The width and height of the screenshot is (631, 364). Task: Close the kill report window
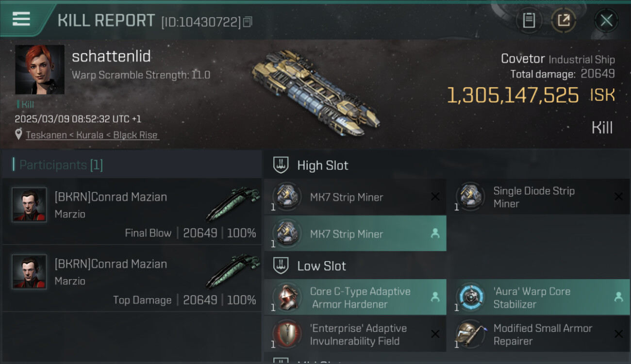[x=606, y=20]
